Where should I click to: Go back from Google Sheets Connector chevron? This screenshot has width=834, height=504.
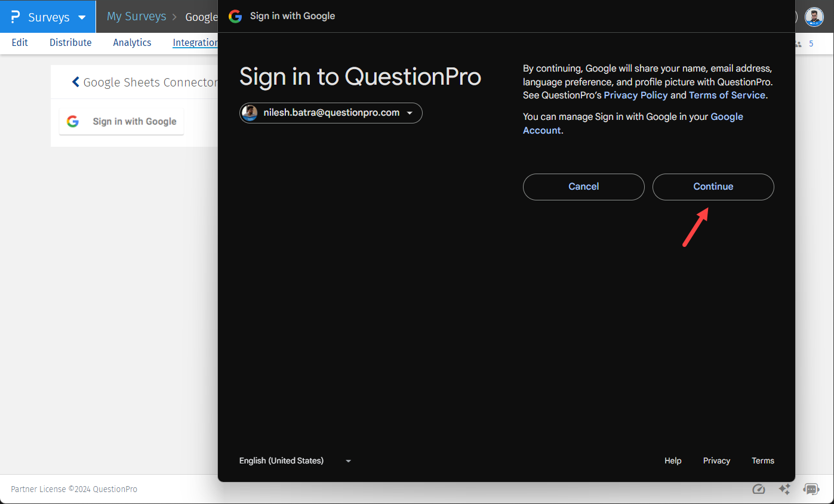click(x=75, y=82)
